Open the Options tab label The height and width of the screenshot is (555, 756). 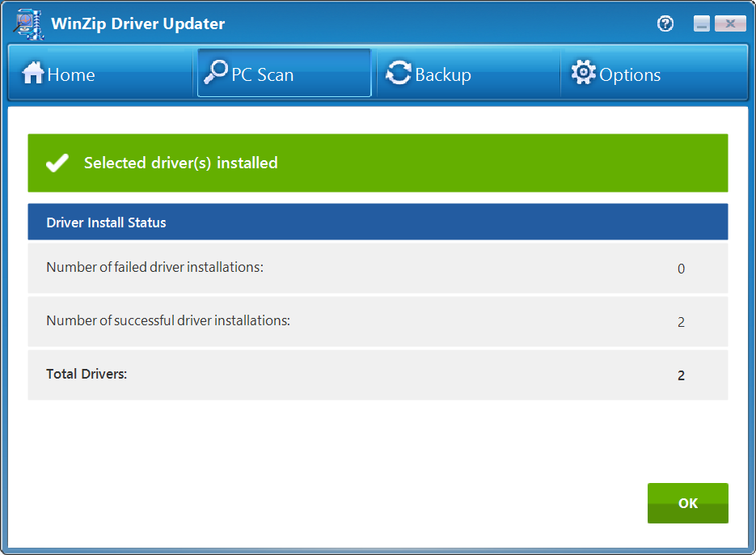click(x=630, y=75)
